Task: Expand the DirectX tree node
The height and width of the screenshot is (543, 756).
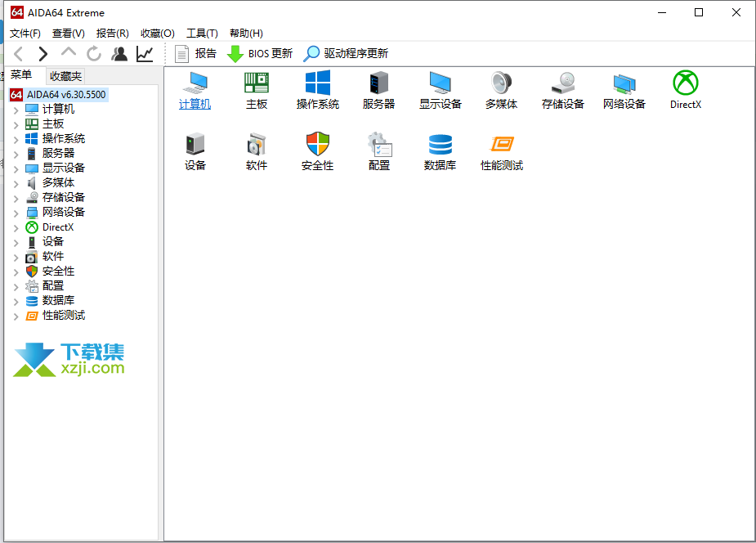Action: (x=16, y=227)
